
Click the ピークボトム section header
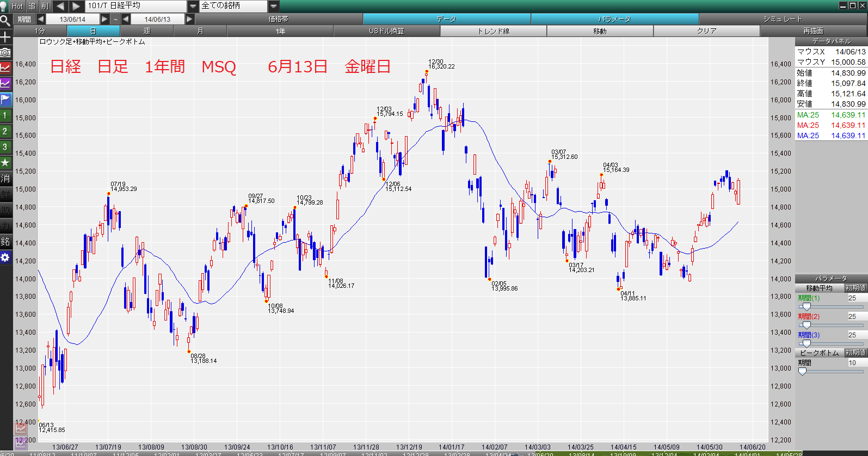click(820, 353)
